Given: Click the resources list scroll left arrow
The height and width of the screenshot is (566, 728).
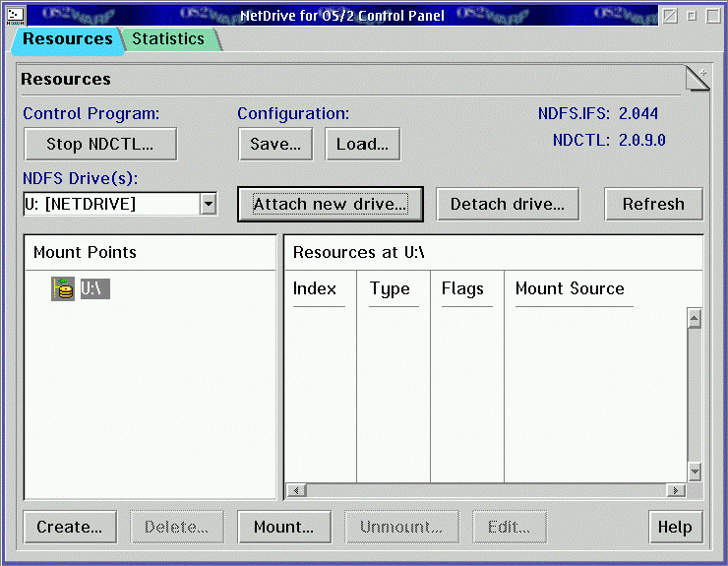Looking at the screenshot, I should 297,490.
